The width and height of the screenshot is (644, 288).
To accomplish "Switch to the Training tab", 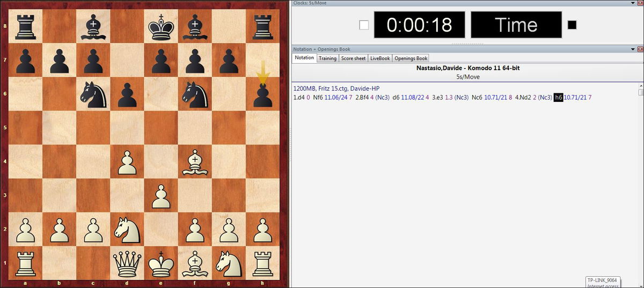I will pos(327,58).
